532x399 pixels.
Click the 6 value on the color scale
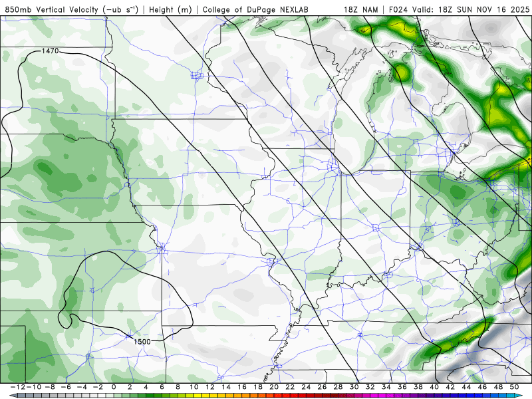162,387
